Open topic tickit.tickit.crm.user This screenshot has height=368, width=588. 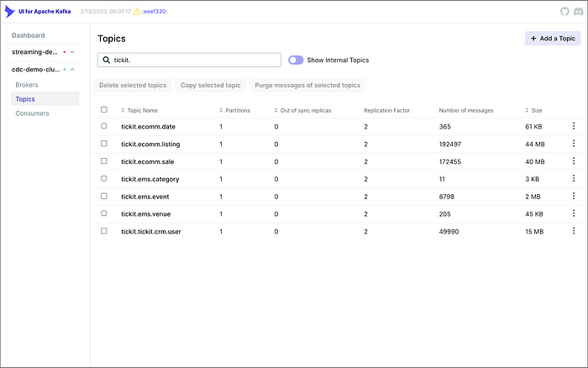click(150, 232)
